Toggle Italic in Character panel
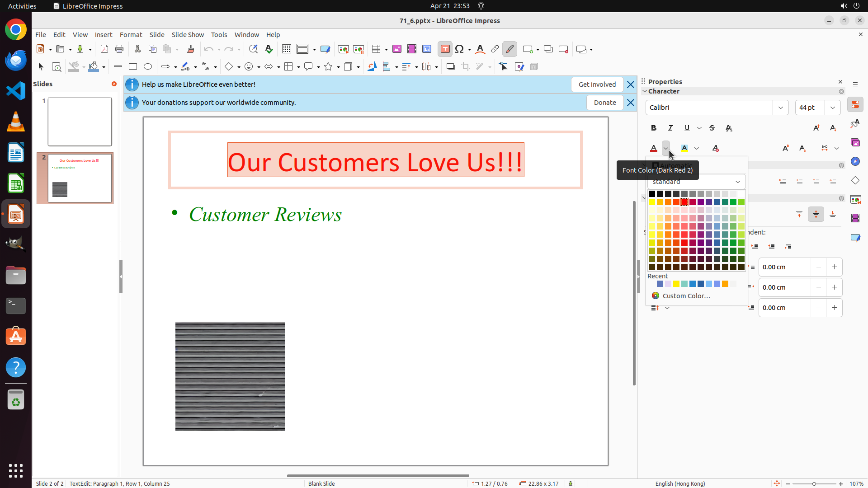The width and height of the screenshot is (868, 488). (670, 128)
